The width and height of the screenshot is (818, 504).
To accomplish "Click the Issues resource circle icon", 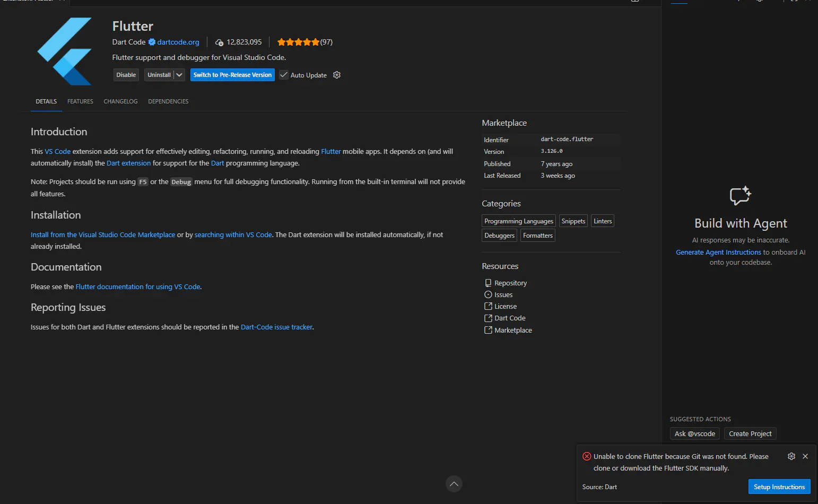I will [488, 294].
